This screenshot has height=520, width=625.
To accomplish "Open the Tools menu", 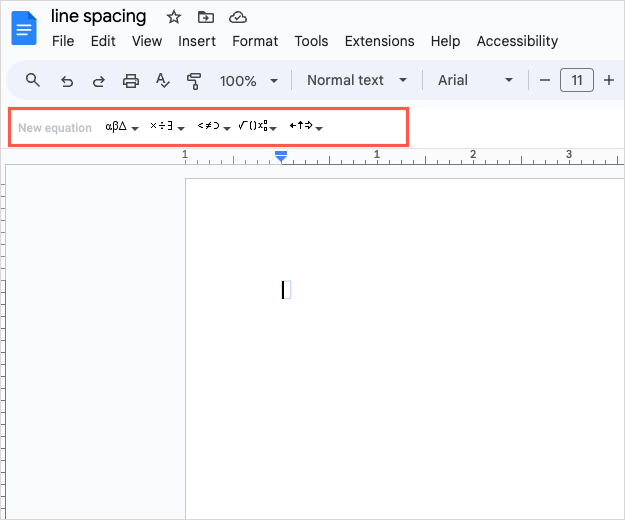I will click(311, 41).
